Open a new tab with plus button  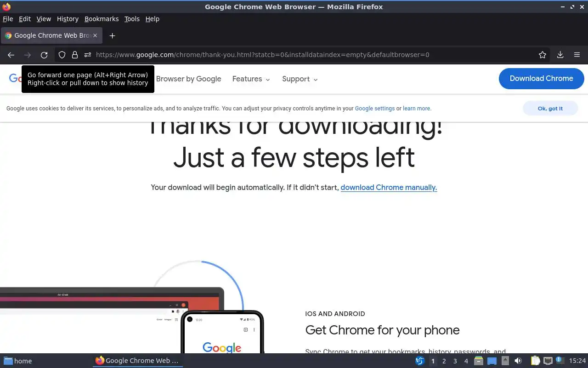(112, 35)
